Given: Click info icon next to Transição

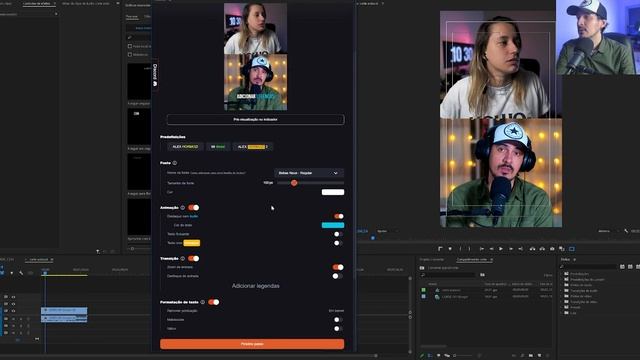Looking at the screenshot, I should click(183, 258).
